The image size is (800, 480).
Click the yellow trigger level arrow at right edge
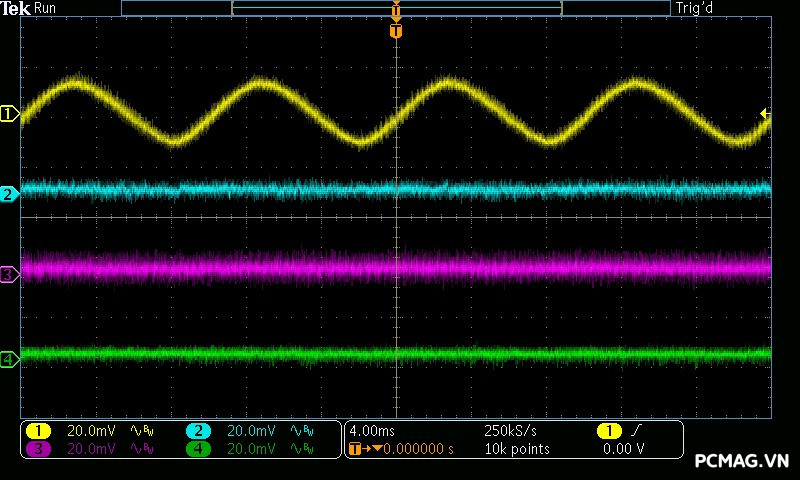coord(765,114)
